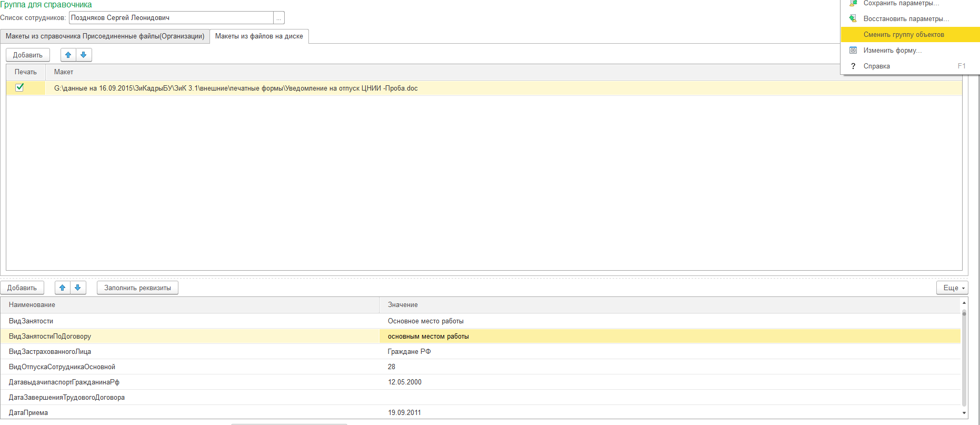The width and height of the screenshot is (980, 425).
Task: Click the date value 12.05.2000
Action: tap(405, 382)
